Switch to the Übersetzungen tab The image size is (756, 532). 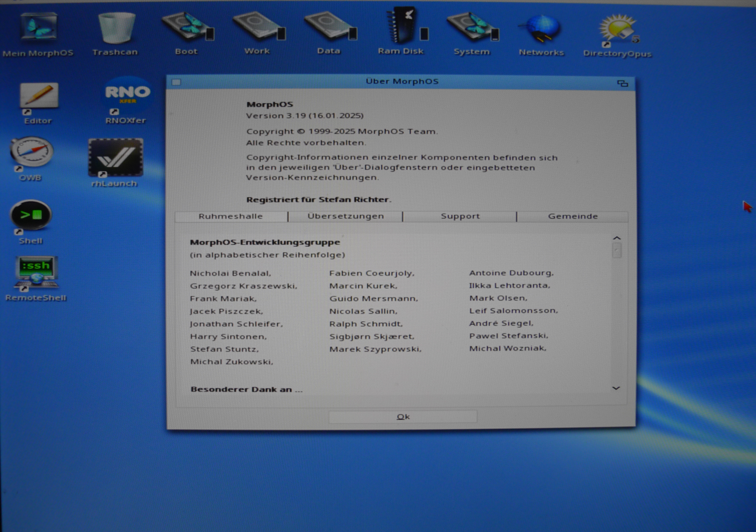[x=346, y=216]
